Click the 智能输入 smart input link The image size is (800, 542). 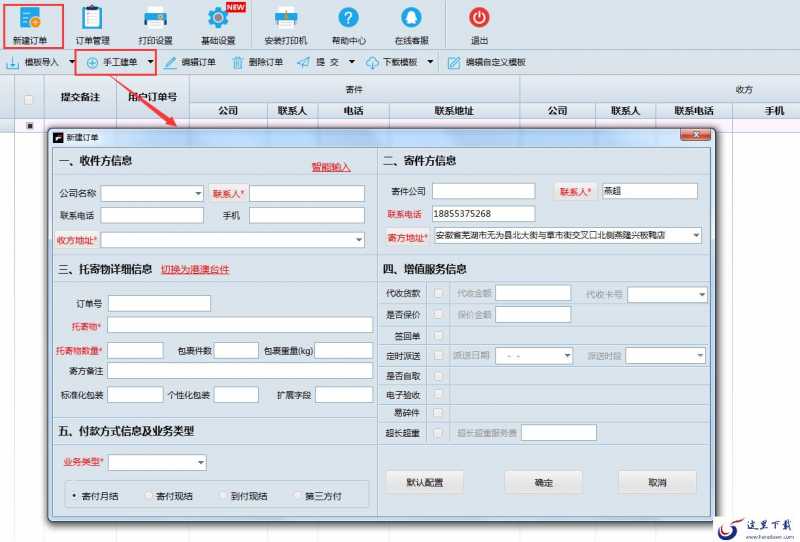(331, 167)
